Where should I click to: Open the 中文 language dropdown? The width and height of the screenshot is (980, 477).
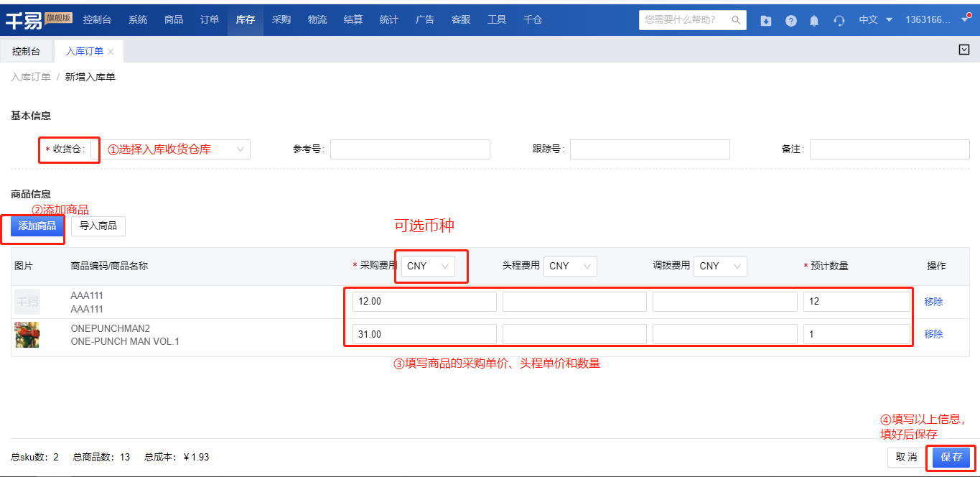[876, 20]
